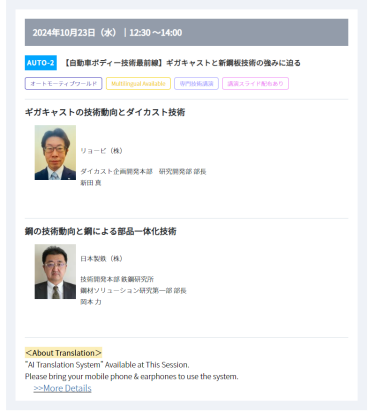The image size is (375, 412).
Task: Click the AUTO-2 session badge
Action: pyautogui.click(x=41, y=63)
